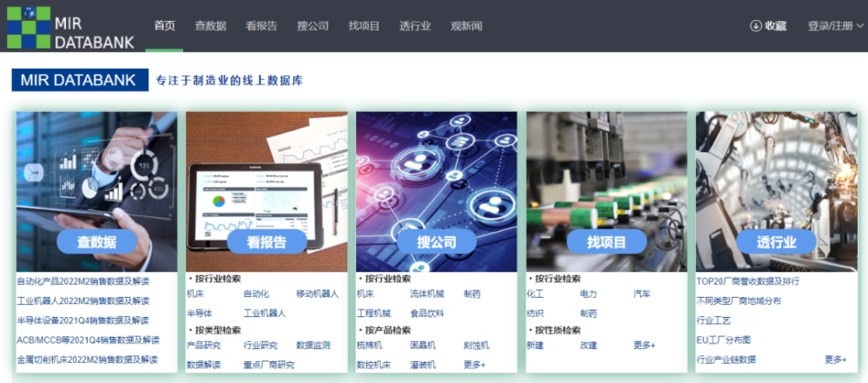Open 金属切削机床2022M2销售数据及解读
The width and height of the screenshot is (868, 383).
coord(88,359)
